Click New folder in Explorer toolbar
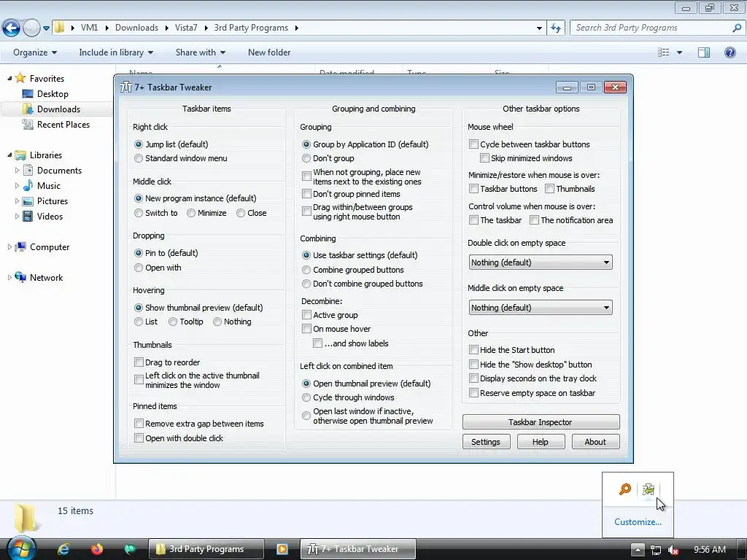This screenshot has width=747, height=560. (x=269, y=52)
